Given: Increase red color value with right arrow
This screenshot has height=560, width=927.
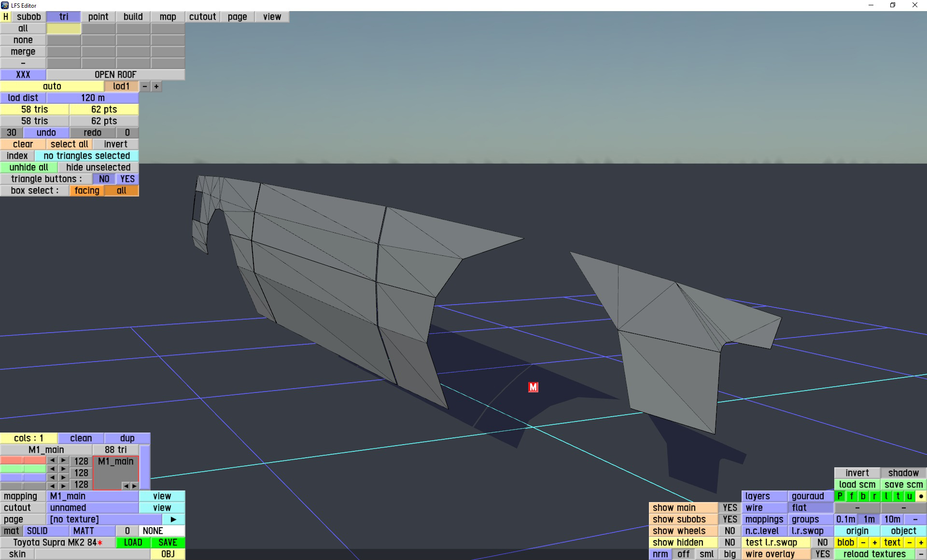Looking at the screenshot, I should pos(63,461).
